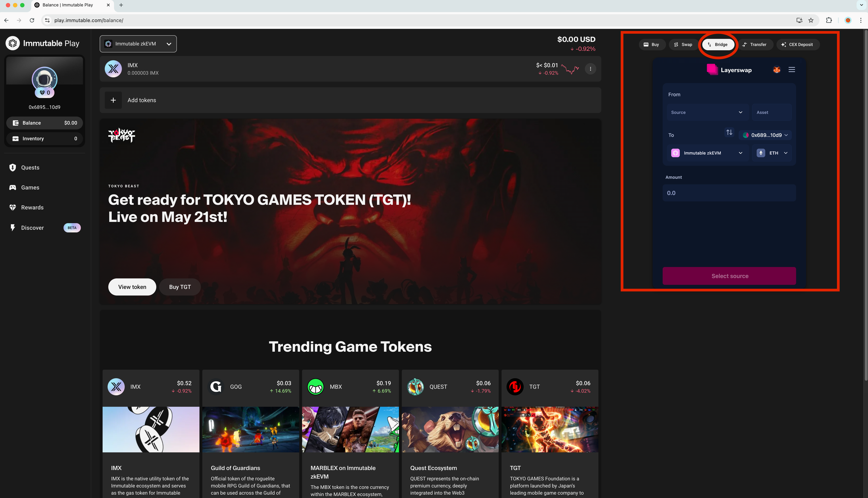This screenshot has height=498, width=868.
Task: Click the Add tokens label
Action: tap(142, 100)
